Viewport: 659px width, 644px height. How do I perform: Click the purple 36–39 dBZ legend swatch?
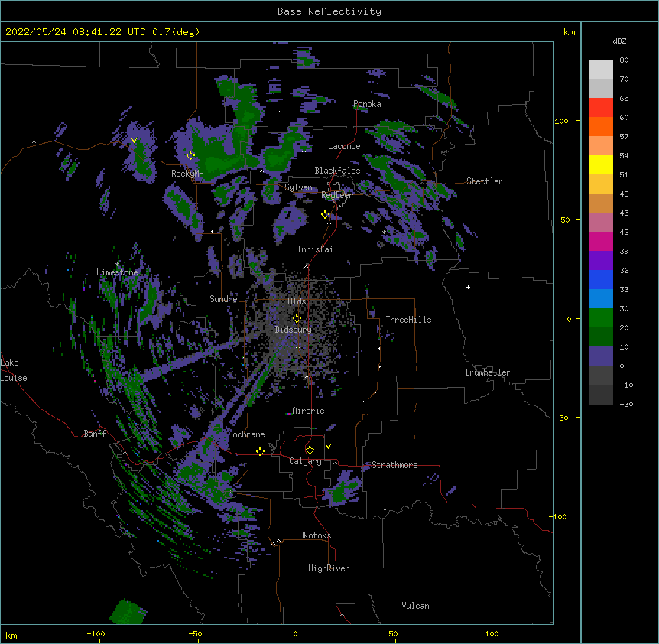(x=601, y=261)
